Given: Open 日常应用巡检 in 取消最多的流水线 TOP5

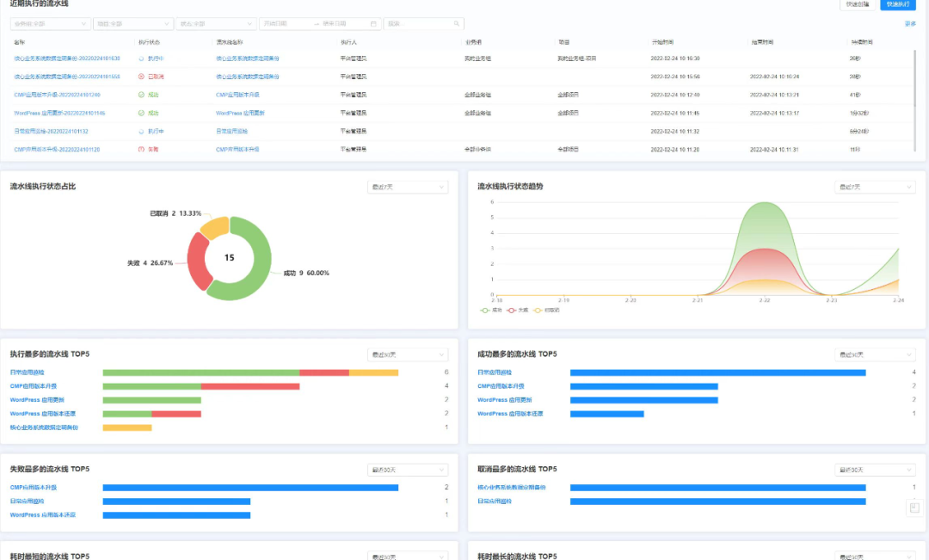Looking at the screenshot, I should click(x=495, y=502).
